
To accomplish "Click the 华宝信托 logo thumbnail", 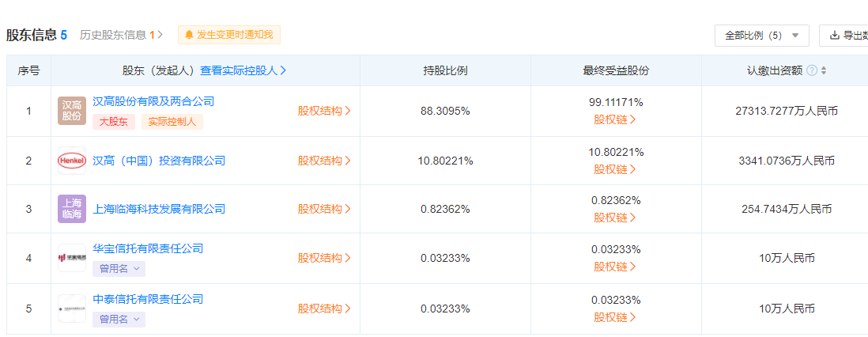I will tap(72, 258).
